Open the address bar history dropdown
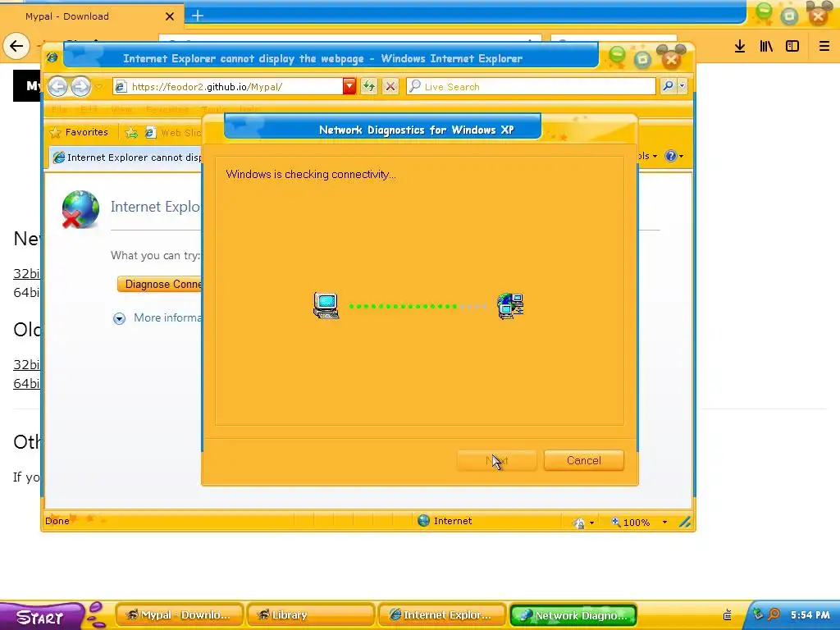Image resolution: width=840 pixels, height=630 pixels. point(349,86)
